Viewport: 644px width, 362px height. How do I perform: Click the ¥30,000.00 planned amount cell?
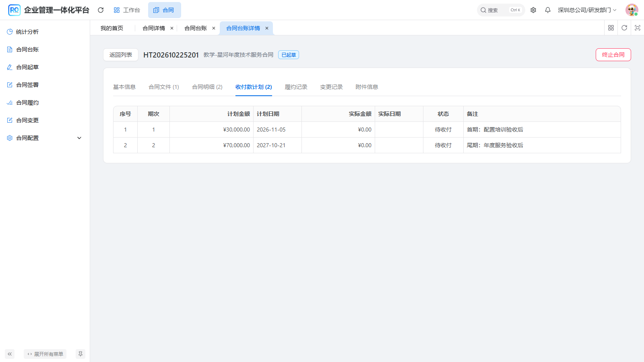211,130
